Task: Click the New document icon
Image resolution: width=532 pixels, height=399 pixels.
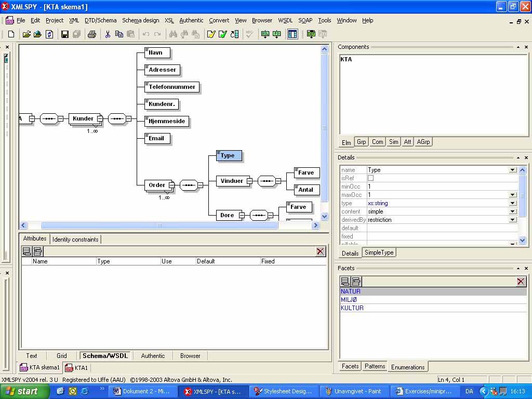Action: tap(11, 34)
